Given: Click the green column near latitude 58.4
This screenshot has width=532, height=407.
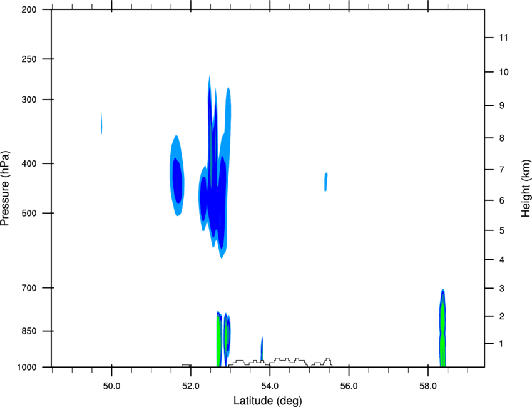Looking at the screenshot, I should point(442,329).
